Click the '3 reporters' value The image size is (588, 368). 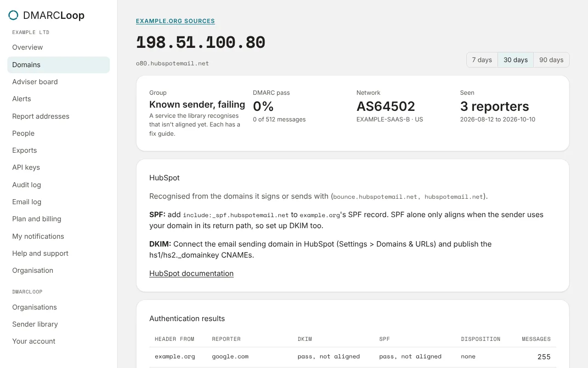[x=495, y=106]
